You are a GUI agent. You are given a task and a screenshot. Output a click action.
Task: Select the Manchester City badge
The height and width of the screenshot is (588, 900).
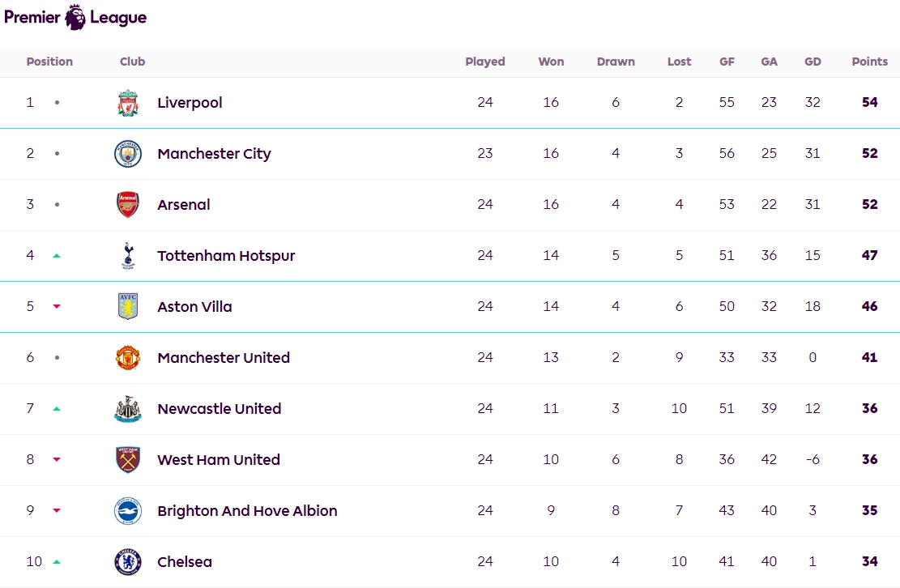click(x=128, y=154)
